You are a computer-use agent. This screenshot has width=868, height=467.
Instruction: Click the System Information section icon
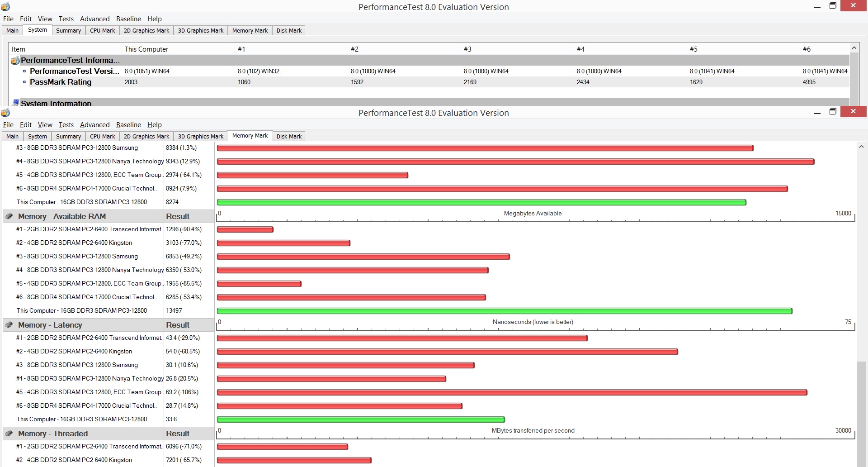coord(16,102)
